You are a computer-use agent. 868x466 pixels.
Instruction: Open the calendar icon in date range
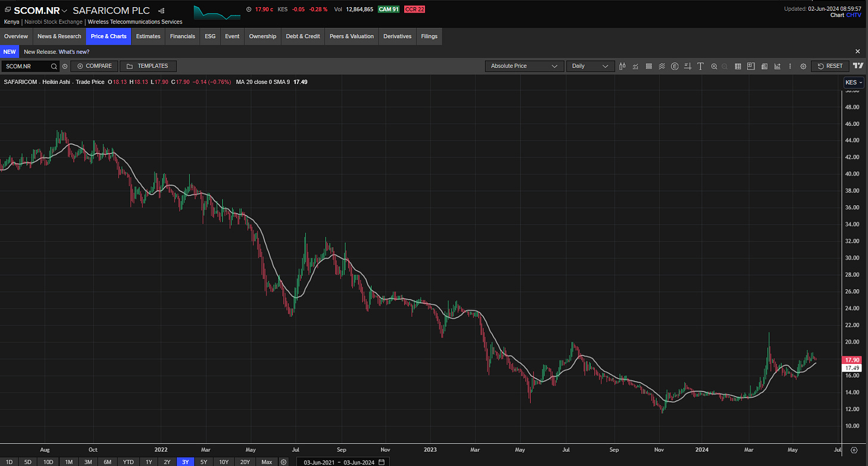[382, 462]
